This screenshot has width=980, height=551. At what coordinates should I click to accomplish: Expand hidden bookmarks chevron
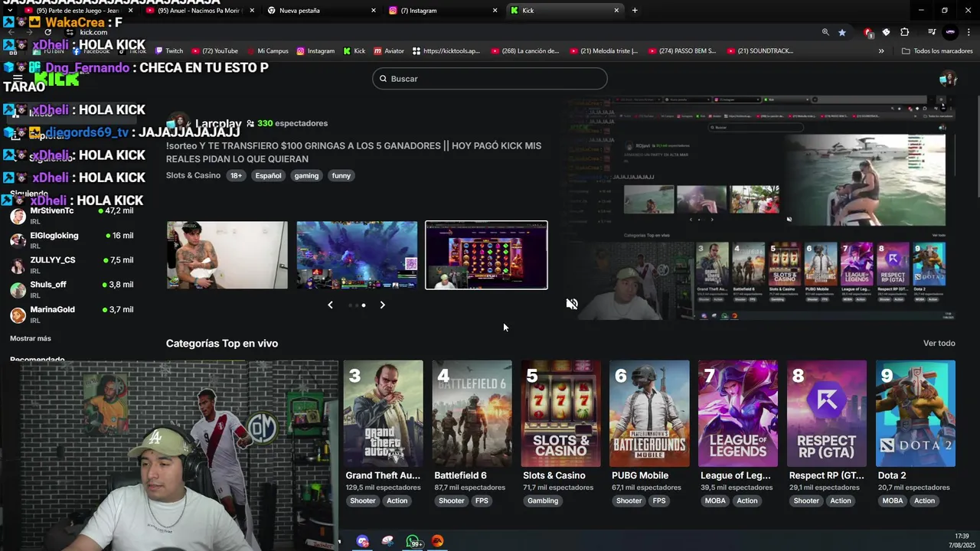[881, 51]
